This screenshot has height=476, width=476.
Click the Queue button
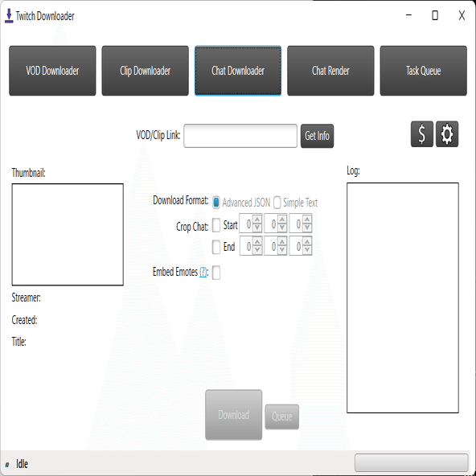click(x=282, y=416)
